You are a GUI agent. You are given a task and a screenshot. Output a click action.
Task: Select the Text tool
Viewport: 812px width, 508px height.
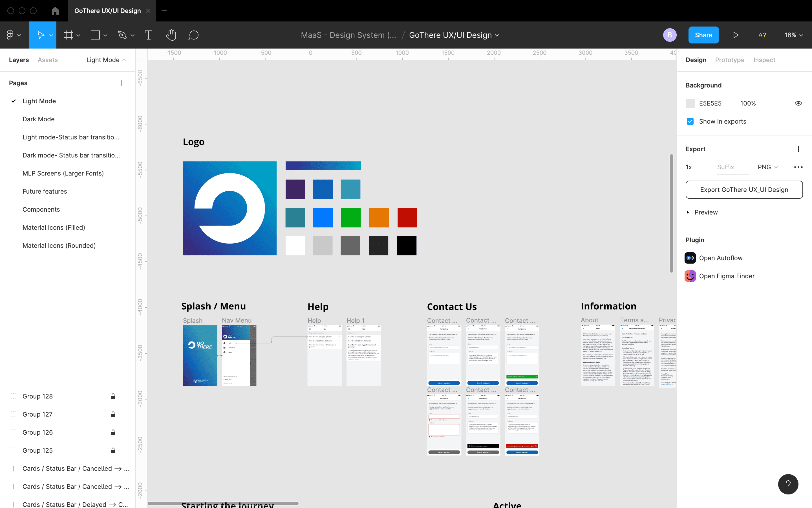coord(148,35)
